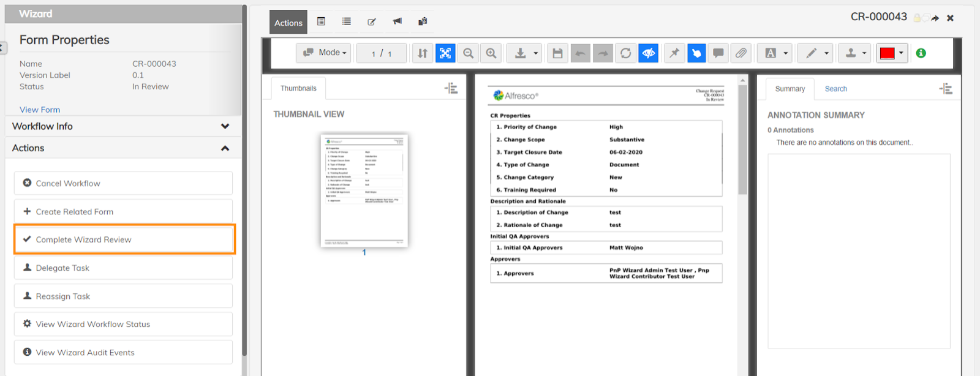Select the paperclip attachment tool
The image size is (980, 376).
point(741,53)
